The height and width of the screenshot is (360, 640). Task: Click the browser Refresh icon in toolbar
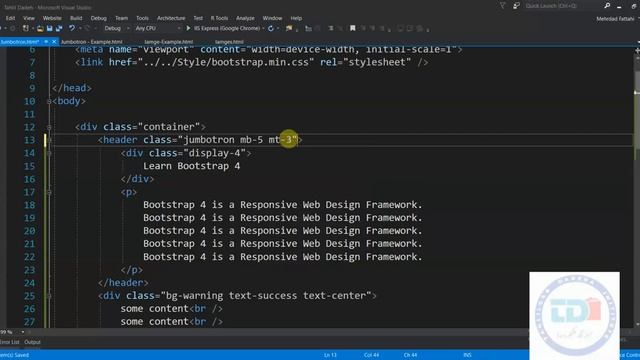point(271,29)
